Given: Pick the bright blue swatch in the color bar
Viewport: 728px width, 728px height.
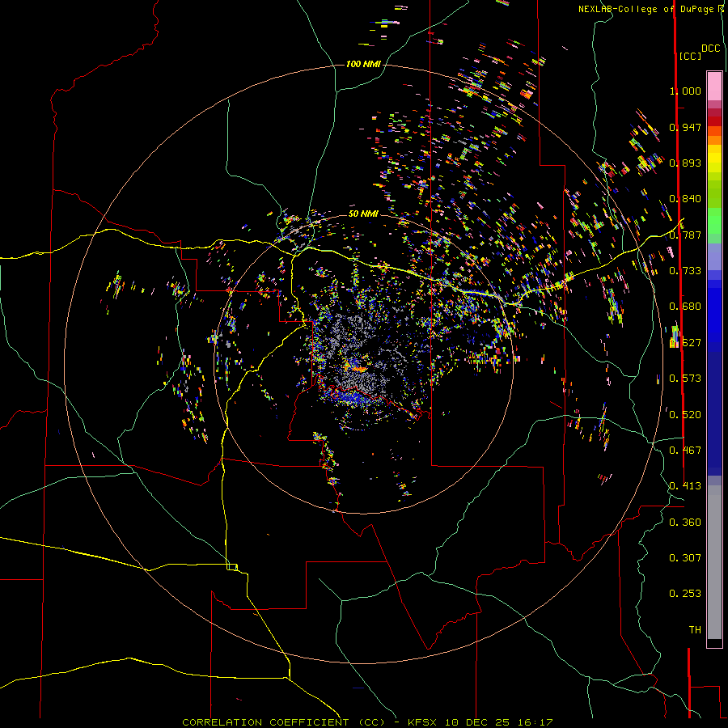Looking at the screenshot, I should [714, 315].
